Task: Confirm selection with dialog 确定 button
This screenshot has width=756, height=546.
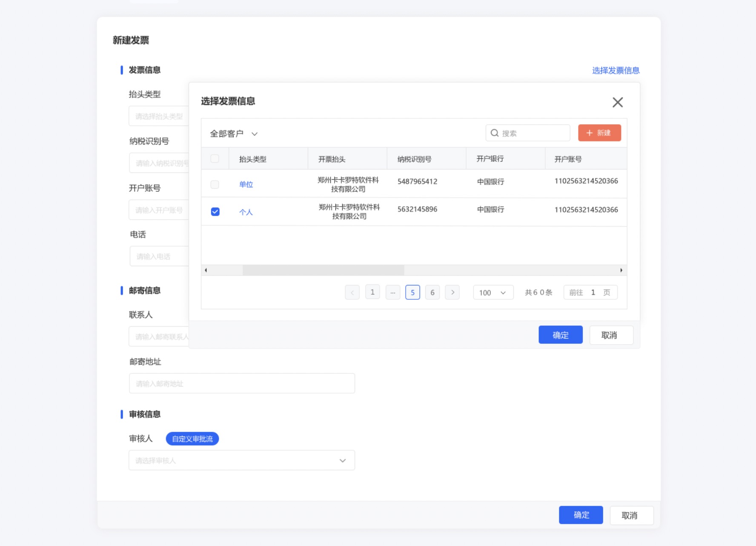Action: coord(560,335)
